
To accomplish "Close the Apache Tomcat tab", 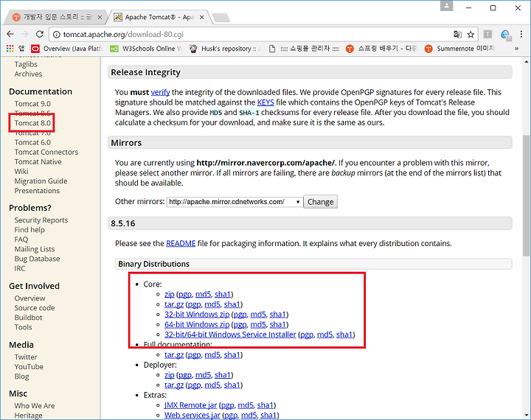I will 202,17.
